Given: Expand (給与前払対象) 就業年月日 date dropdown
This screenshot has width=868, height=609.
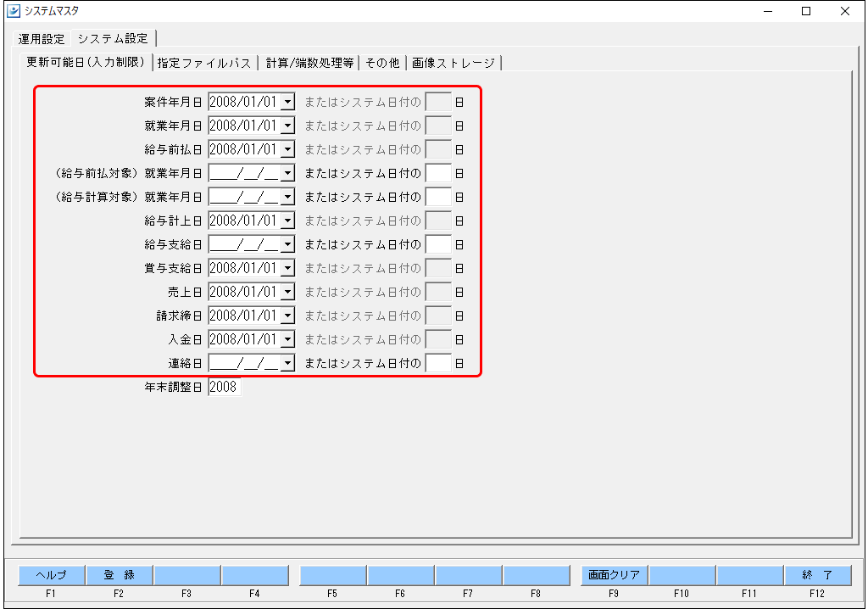Looking at the screenshot, I should click(x=288, y=173).
